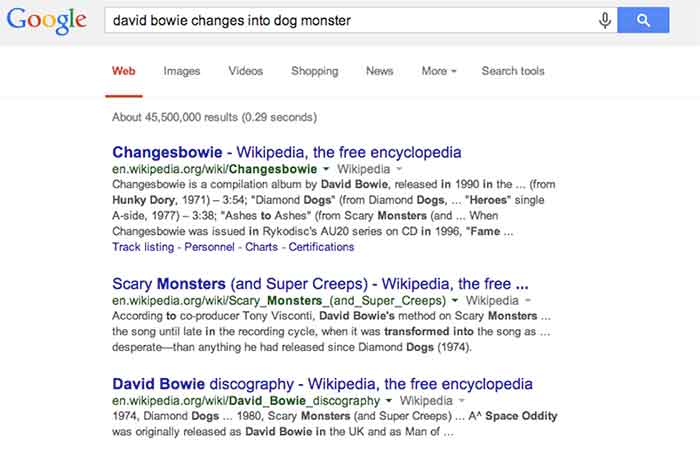The height and width of the screenshot is (453, 700).
Task: Expand the More dropdown menu
Action: pyautogui.click(x=438, y=71)
